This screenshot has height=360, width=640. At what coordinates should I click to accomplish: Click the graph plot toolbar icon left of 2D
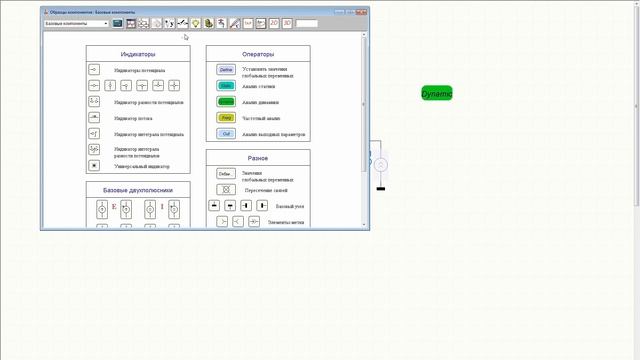261,24
